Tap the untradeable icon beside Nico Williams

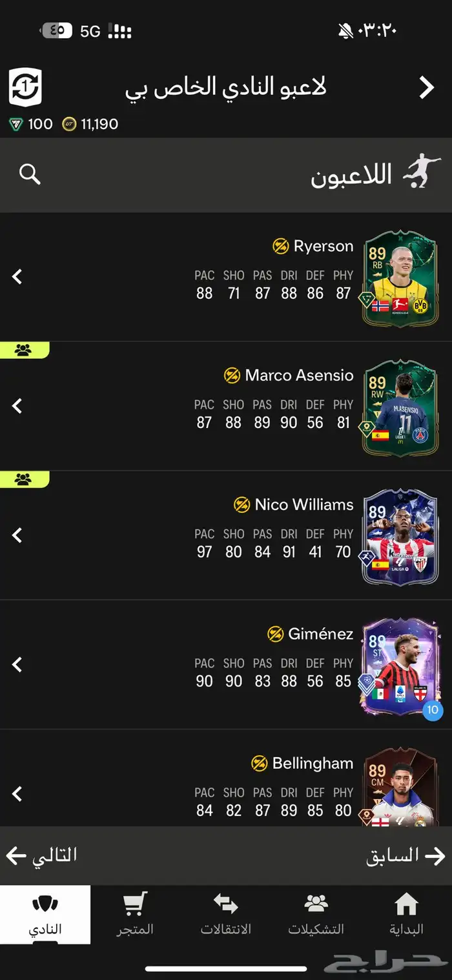pyautogui.click(x=241, y=504)
